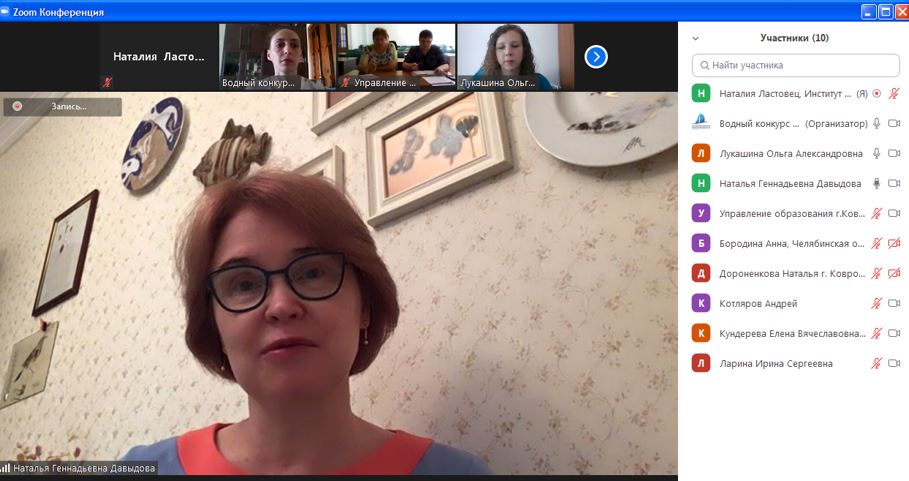Select participant Котляров Андрей in list
909x481 pixels.
(758, 303)
